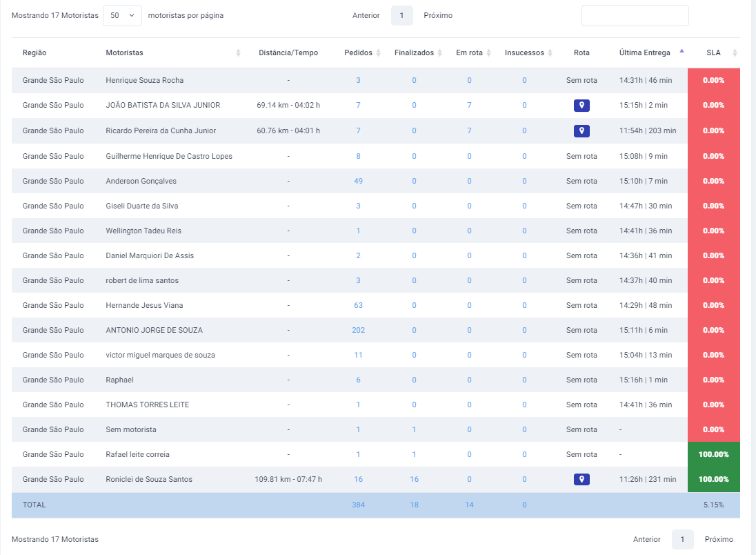Open Pedidos count 16 for Roniclei de Souza Santos
This screenshot has width=756, height=555.
point(358,479)
